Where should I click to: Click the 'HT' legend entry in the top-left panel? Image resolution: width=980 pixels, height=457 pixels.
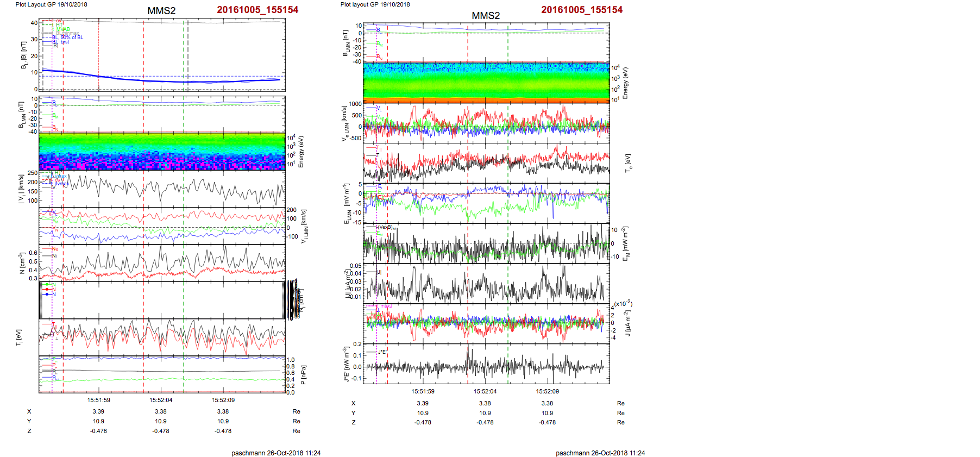(x=59, y=25)
